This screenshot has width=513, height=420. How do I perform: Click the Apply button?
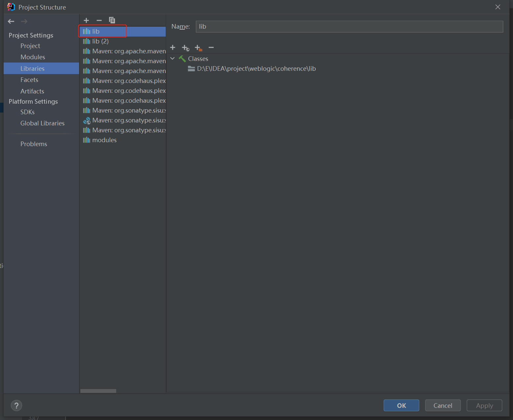pyautogui.click(x=484, y=406)
